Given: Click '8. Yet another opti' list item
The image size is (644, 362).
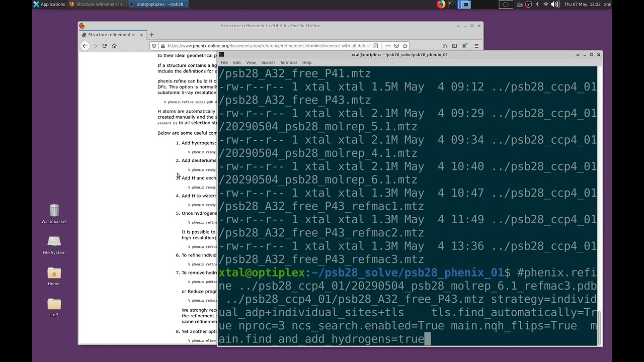Looking at the screenshot, I should point(196,332).
